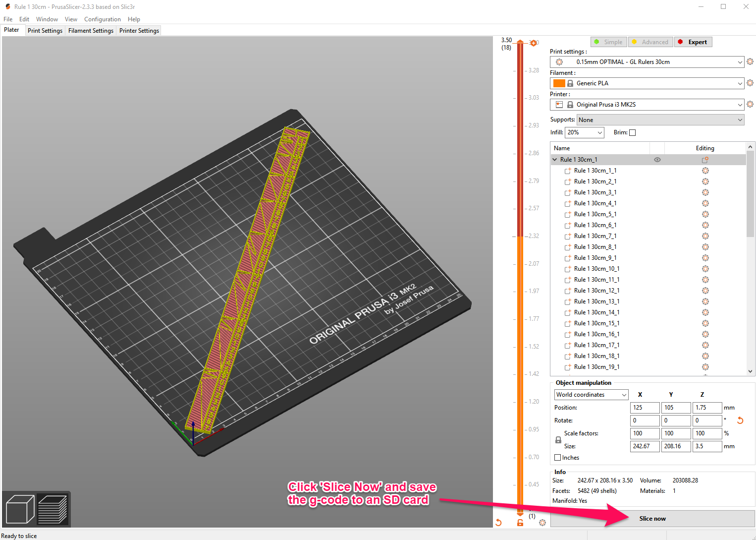756x540 pixels.
Task: Click the orange filament color swatch
Action: coord(559,83)
